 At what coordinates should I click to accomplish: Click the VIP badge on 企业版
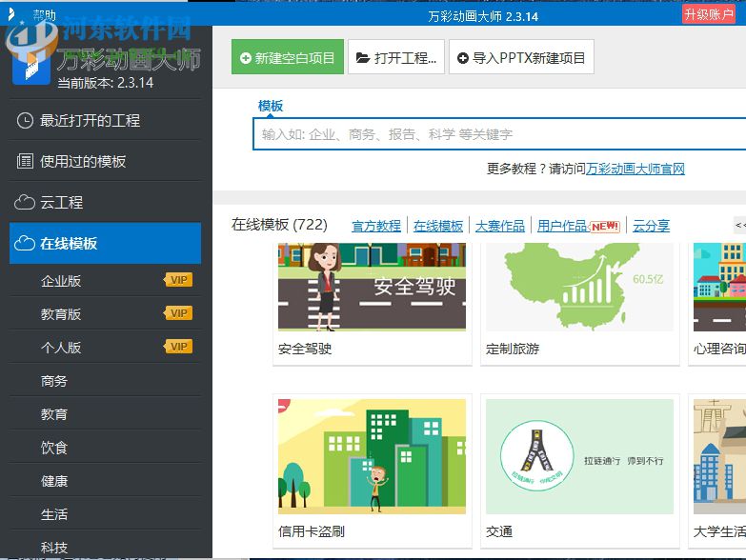[x=178, y=280]
